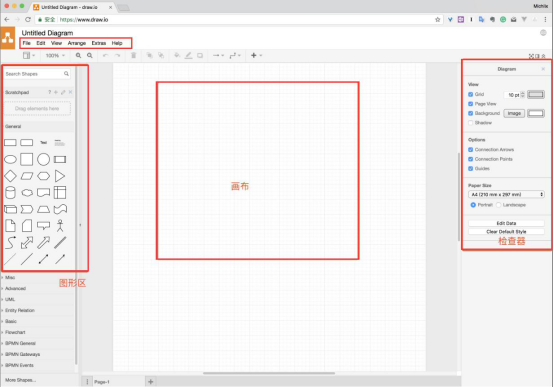Click the To Back toolbar icon
Viewport: 554px width, 387px height.
pos(161,55)
